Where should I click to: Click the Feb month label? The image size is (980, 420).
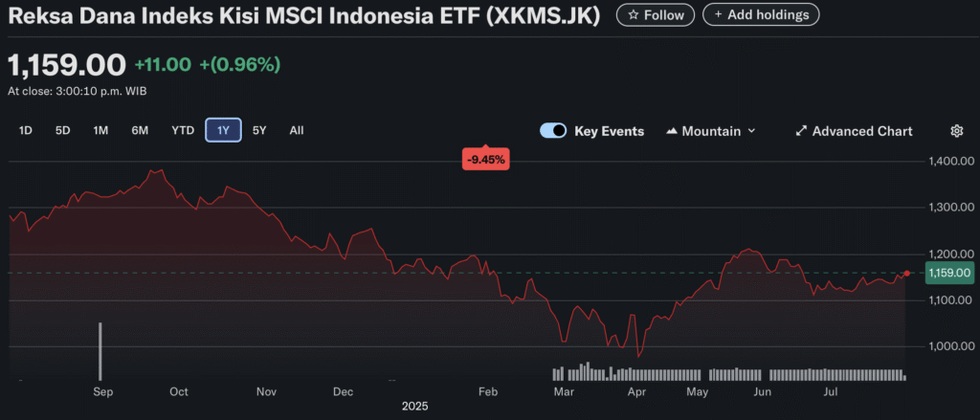coord(487,392)
